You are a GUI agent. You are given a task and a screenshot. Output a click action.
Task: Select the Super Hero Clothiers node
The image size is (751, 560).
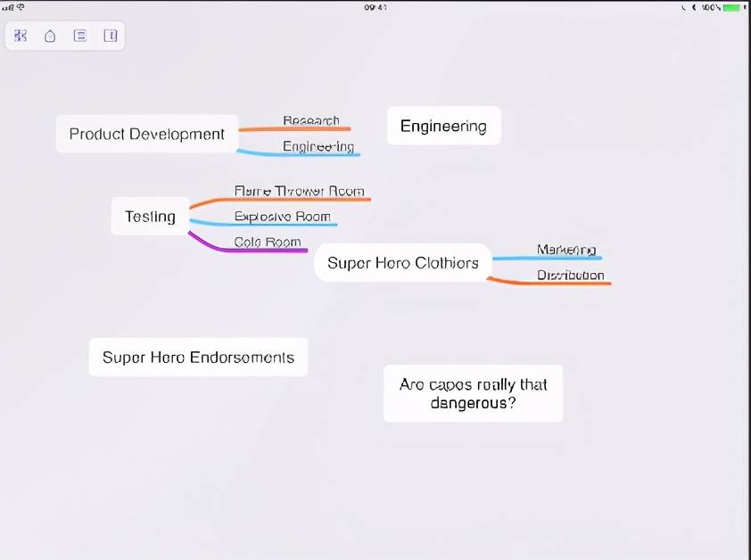tap(403, 263)
